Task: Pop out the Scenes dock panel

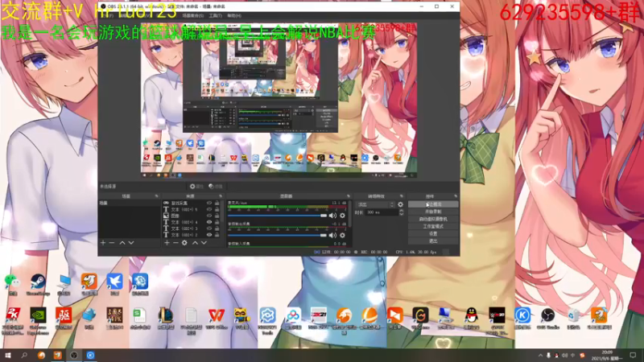Action: point(156,196)
